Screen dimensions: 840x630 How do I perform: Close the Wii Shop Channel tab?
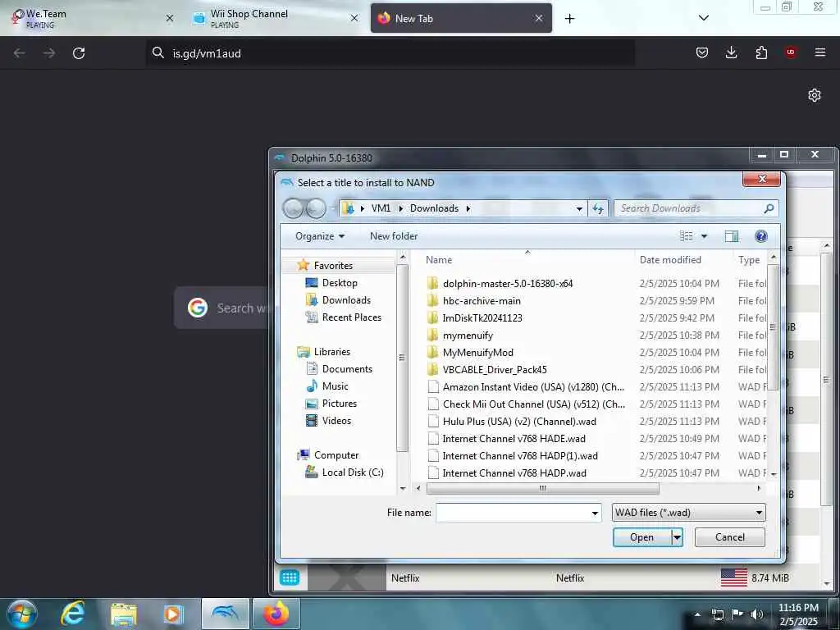point(354,18)
